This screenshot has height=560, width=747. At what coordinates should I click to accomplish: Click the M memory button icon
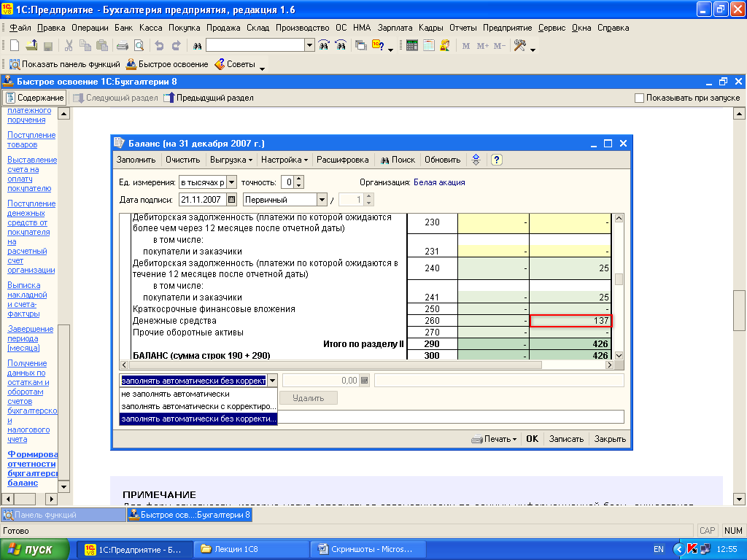pyautogui.click(x=466, y=46)
